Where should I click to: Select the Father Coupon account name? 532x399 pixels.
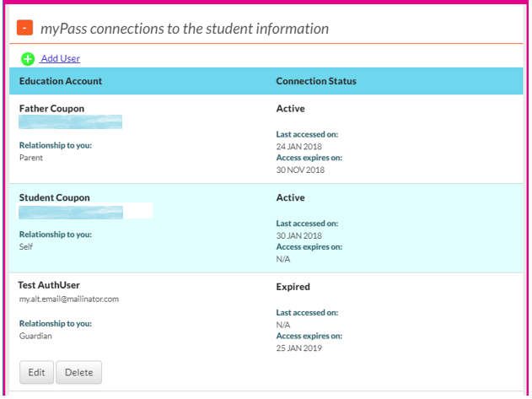point(51,109)
